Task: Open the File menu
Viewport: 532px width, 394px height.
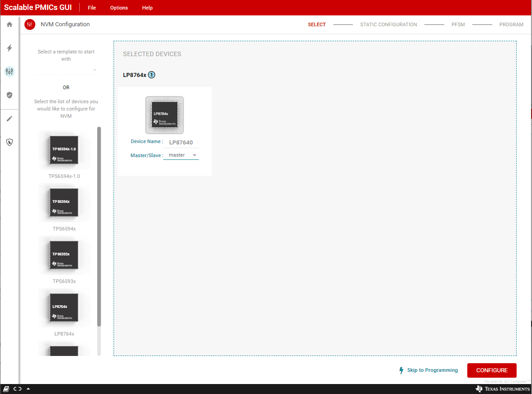Action: pyautogui.click(x=92, y=8)
